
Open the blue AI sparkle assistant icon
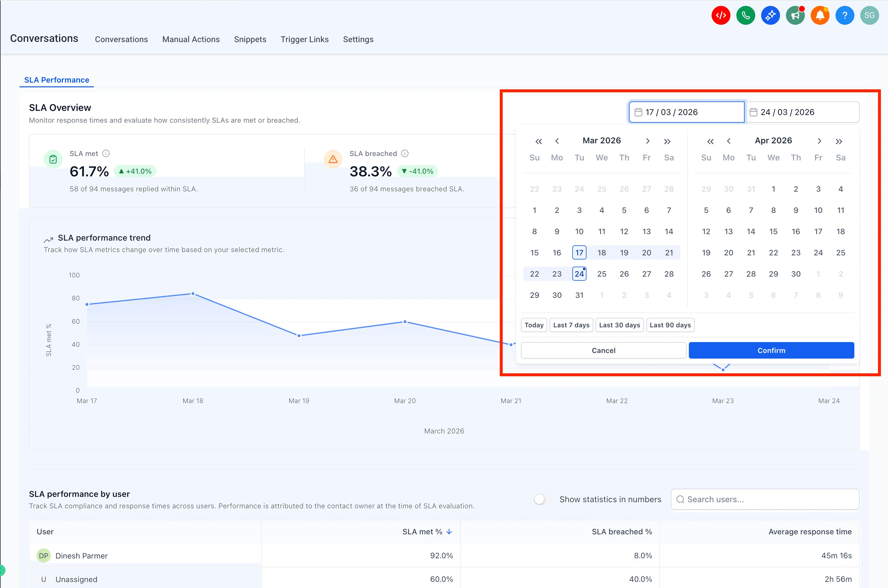pos(770,15)
